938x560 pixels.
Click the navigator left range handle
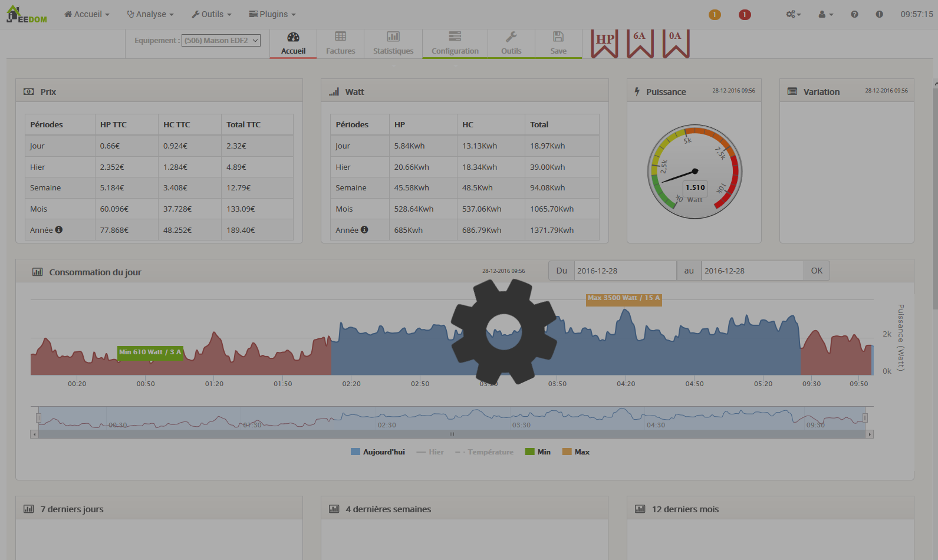38,418
